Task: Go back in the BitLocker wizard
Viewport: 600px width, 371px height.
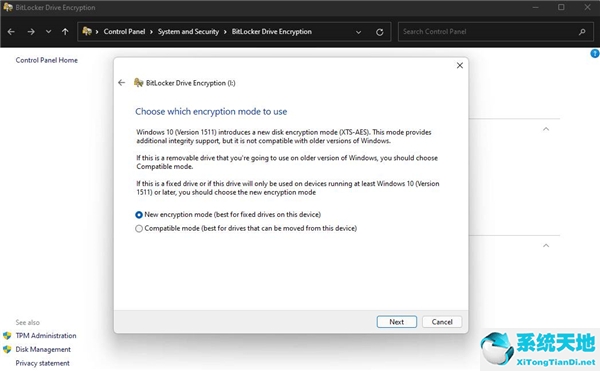Action: (x=122, y=83)
